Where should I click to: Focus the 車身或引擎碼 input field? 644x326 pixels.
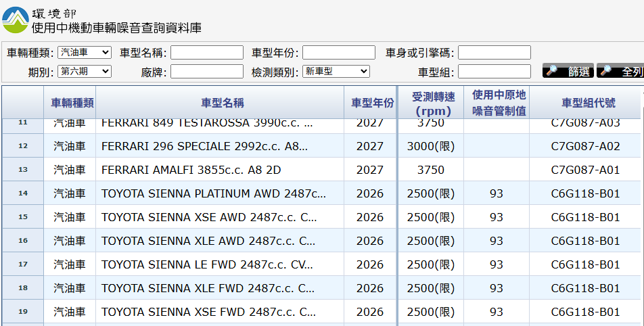495,53
